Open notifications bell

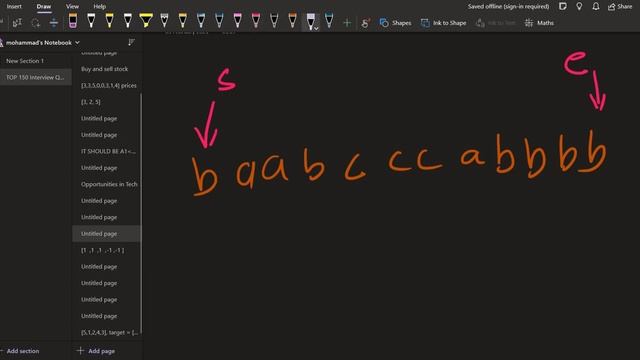pyautogui.click(x=596, y=6)
